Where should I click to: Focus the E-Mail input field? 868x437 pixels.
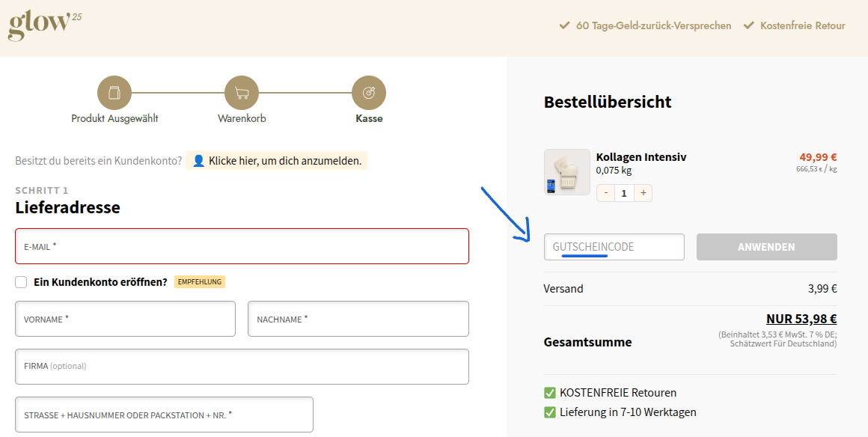[x=242, y=246]
